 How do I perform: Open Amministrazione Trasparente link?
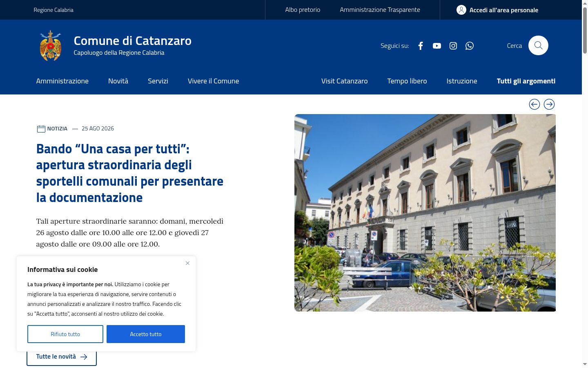click(380, 10)
